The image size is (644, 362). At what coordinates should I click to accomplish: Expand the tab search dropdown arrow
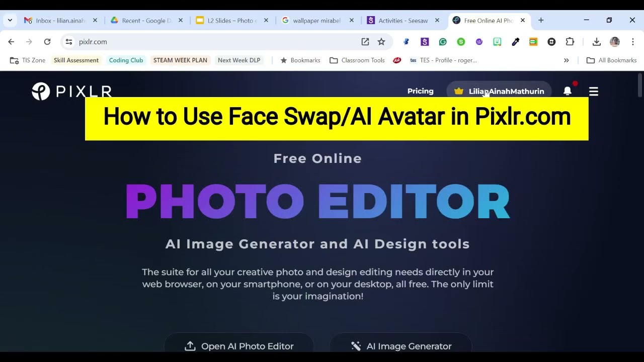click(x=10, y=20)
